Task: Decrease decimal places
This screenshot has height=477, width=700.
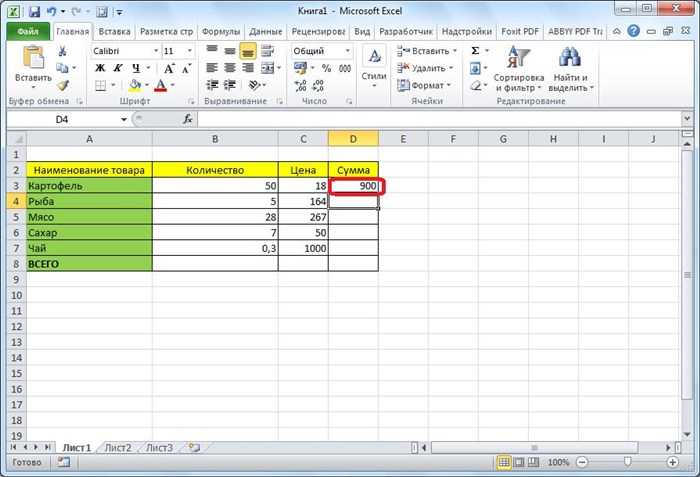Action: [318, 85]
